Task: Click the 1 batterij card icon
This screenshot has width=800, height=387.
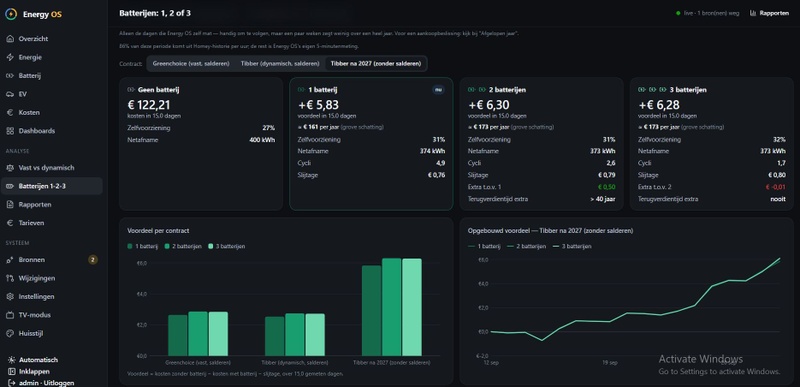Action: (x=302, y=90)
